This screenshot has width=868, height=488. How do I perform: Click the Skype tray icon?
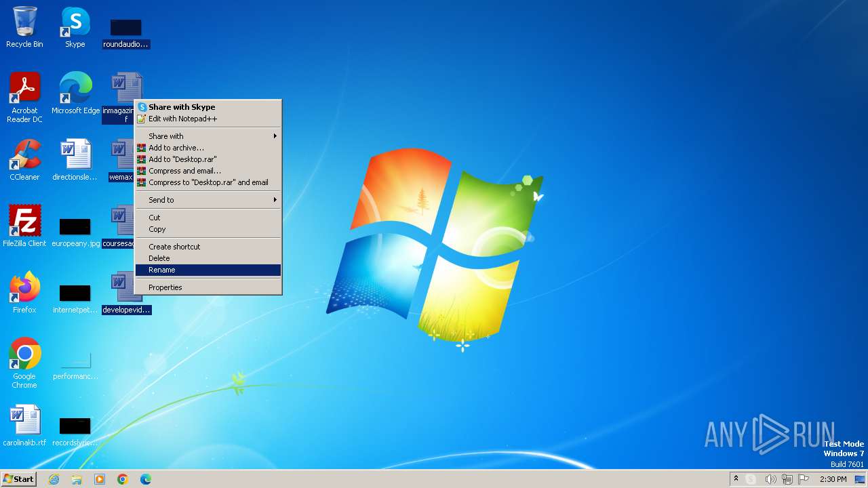pyautogui.click(x=751, y=479)
